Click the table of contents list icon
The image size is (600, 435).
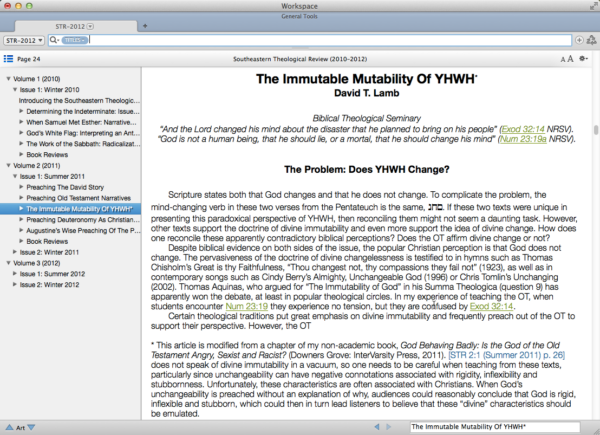tap(8, 60)
